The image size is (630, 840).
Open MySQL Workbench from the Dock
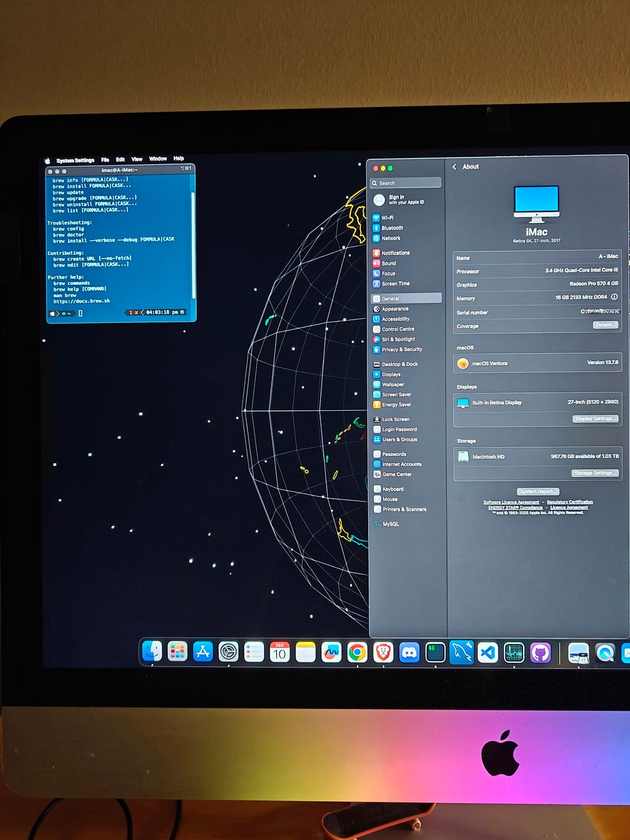tap(461, 652)
